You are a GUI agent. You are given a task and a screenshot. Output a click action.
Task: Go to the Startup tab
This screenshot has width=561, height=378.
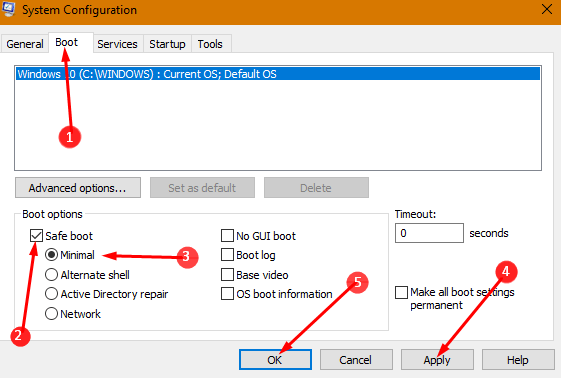(x=167, y=44)
